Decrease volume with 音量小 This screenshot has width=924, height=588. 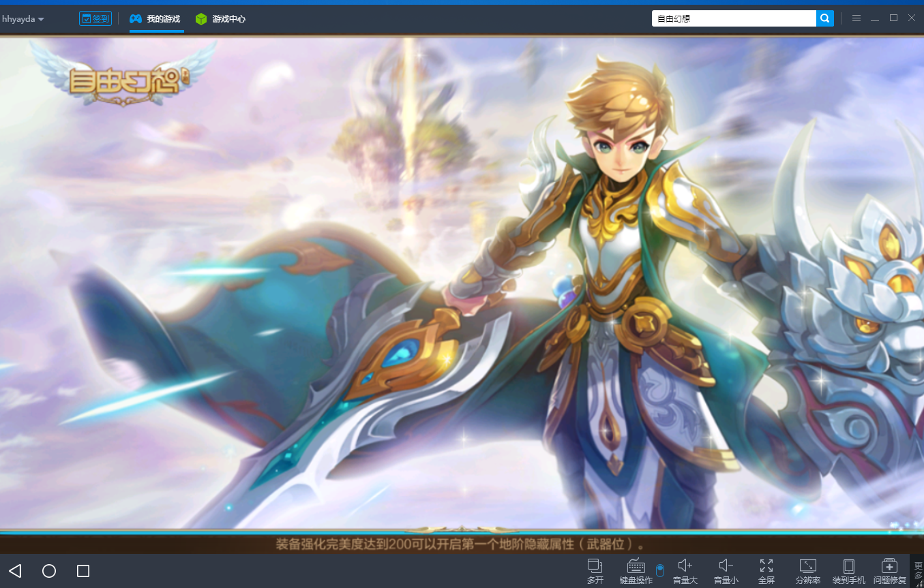click(x=726, y=571)
